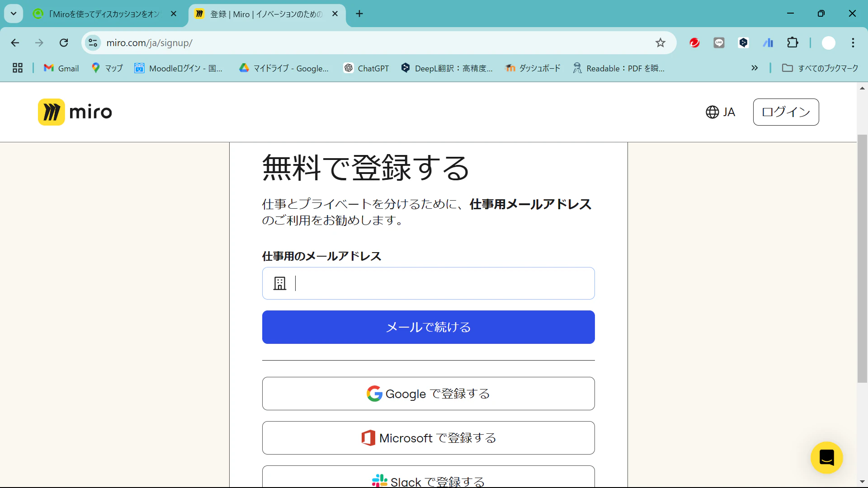Expand hidden bookmarks with the double chevron
The height and width of the screenshot is (488, 868).
tap(755, 68)
